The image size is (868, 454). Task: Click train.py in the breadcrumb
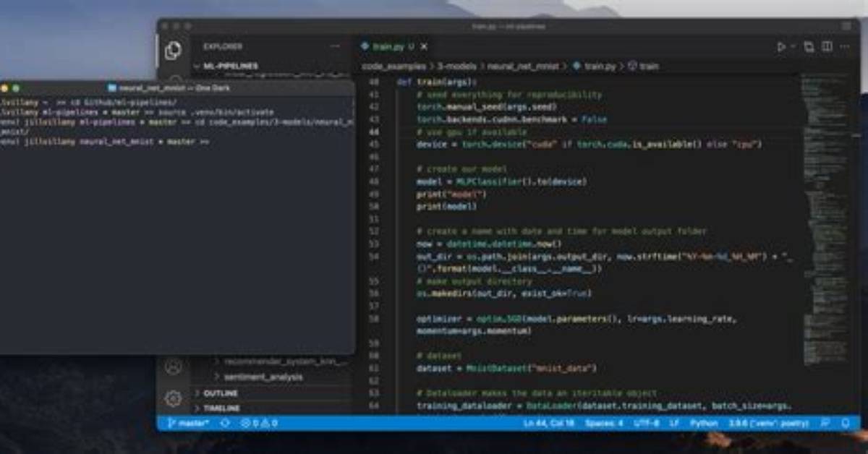(x=595, y=66)
